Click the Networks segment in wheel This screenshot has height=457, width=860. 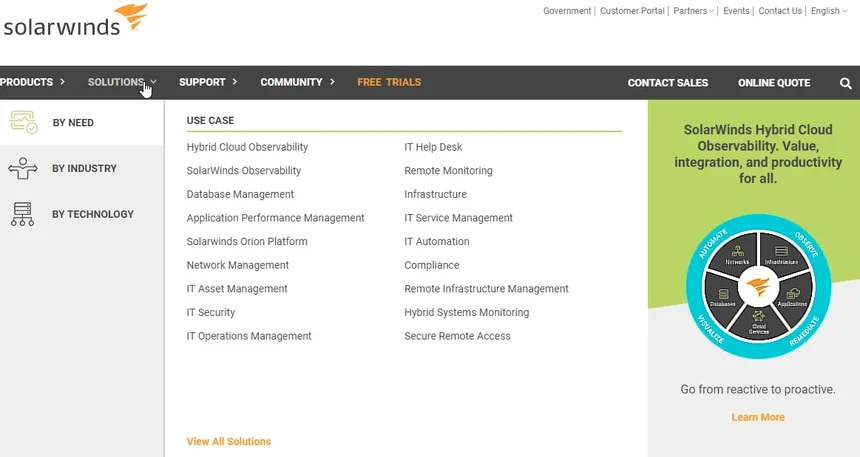tap(737, 255)
